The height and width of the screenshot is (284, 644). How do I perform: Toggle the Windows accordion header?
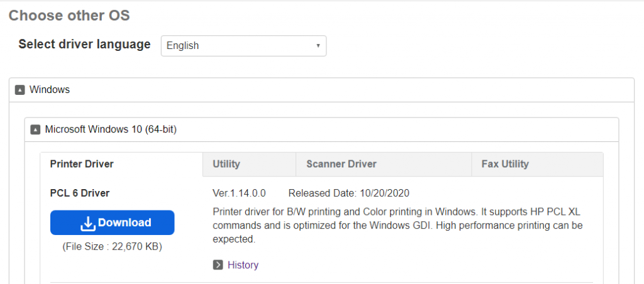coord(321,89)
